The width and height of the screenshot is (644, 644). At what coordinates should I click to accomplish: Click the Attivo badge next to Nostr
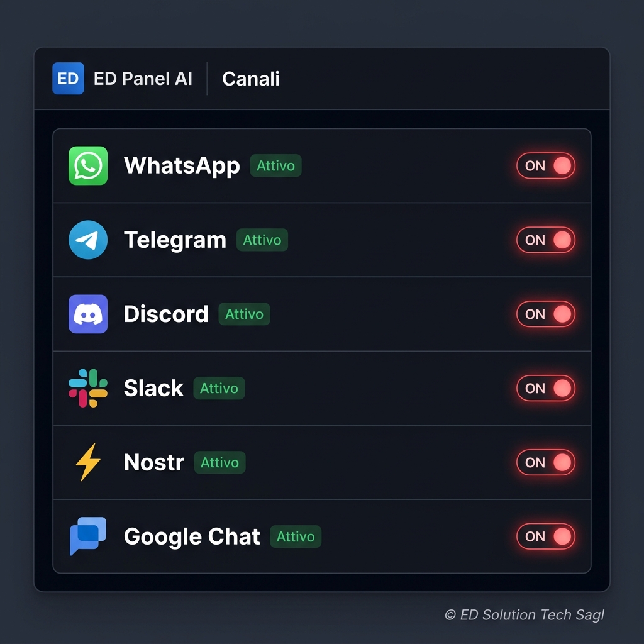[219, 462]
